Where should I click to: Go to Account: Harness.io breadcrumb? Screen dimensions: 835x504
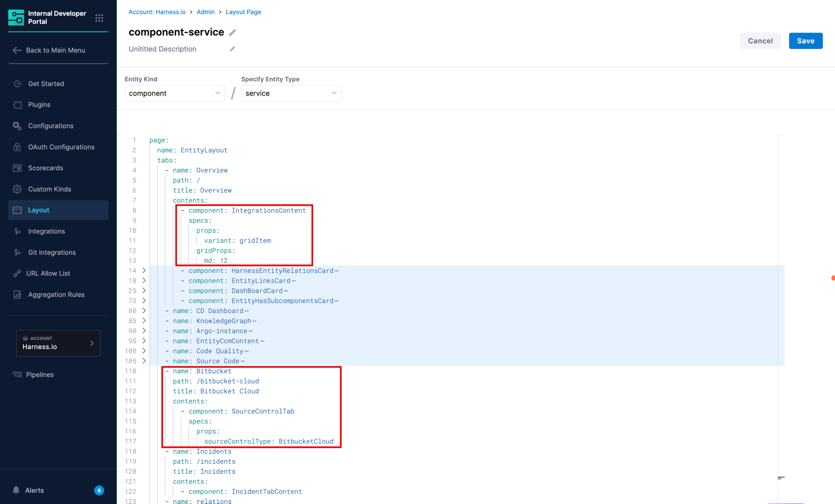click(x=157, y=12)
